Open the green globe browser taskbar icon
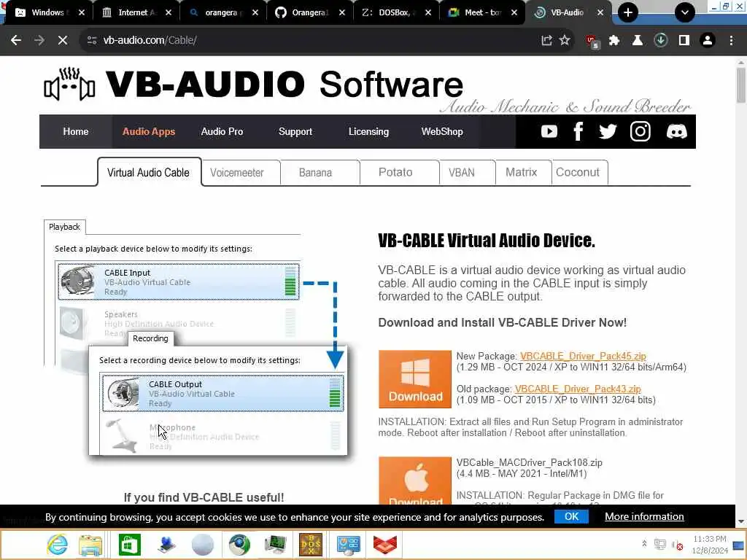This screenshot has width=747, height=560. tap(239, 545)
